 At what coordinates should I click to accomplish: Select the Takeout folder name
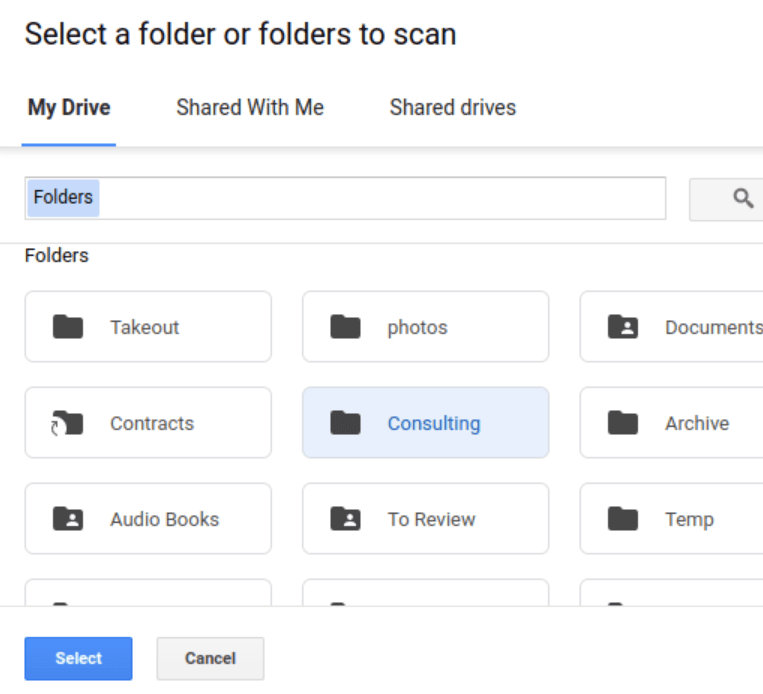click(145, 327)
